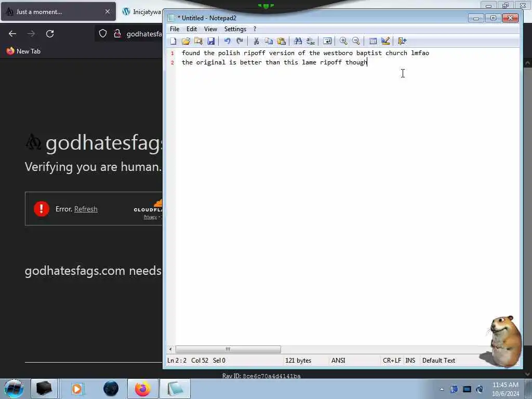Toggle INS insert mode in status bar

pyautogui.click(x=410, y=361)
